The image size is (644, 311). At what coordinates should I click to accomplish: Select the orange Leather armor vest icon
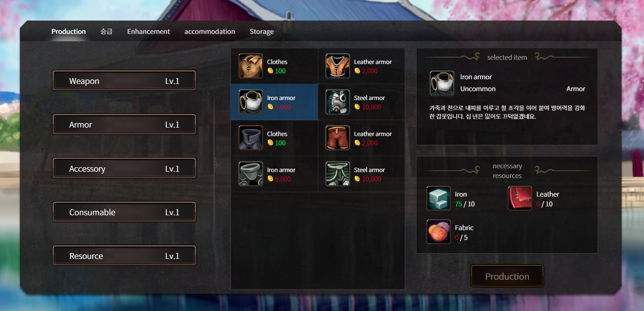tap(337, 66)
